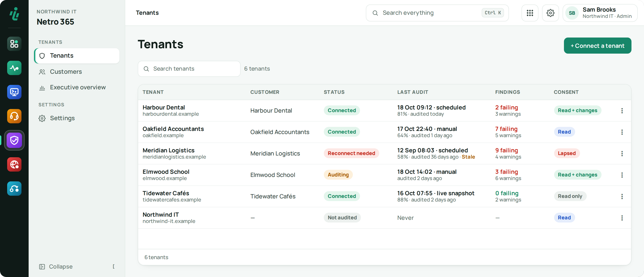Open the red globe app icon
Screen dimensions: 644x277
pyautogui.click(x=14, y=164)
